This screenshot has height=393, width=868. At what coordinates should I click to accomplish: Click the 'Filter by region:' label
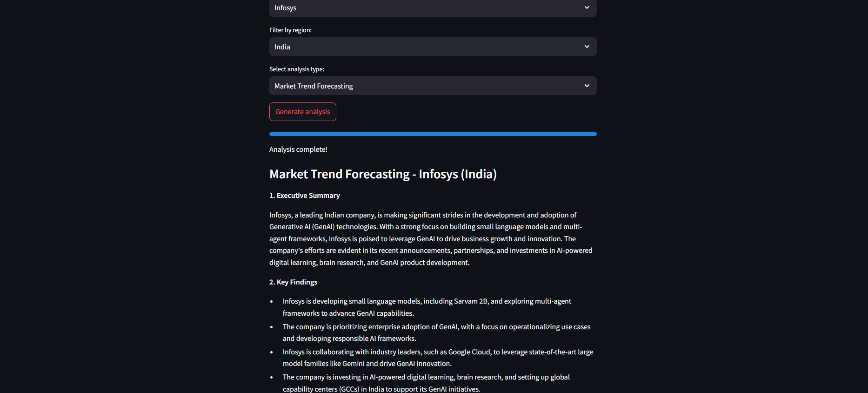click(290, 30)
